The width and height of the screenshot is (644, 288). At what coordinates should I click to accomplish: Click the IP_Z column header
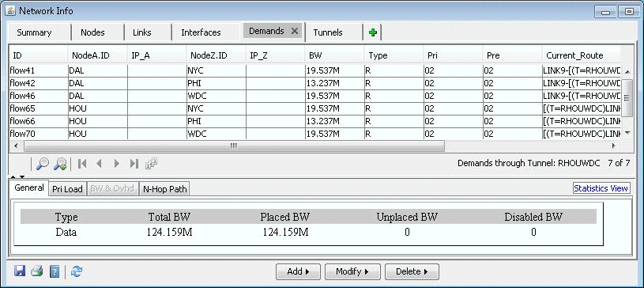pyautogui.click(x=276, y=55)
